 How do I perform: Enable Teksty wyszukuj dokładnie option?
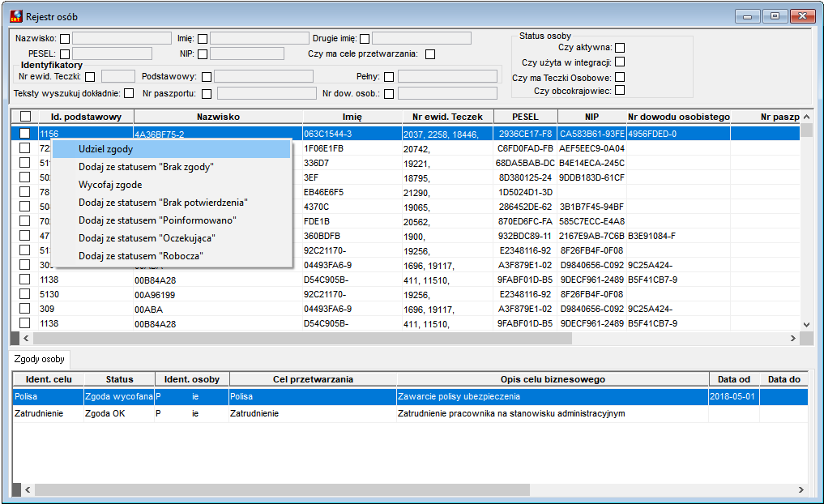[129, 93]
